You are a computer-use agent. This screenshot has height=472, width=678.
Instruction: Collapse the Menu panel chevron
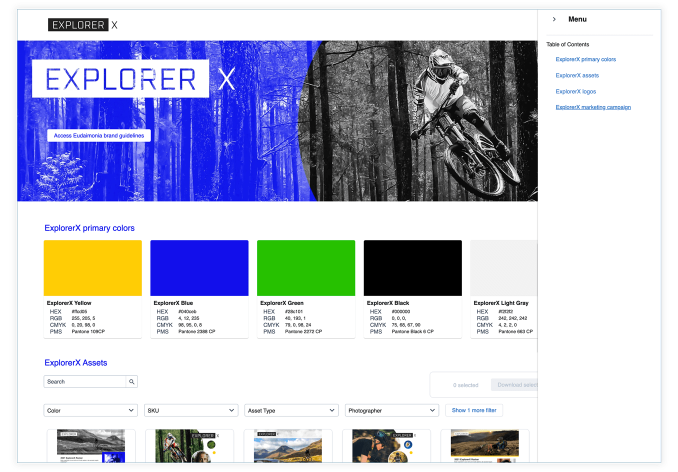(554, 20)
